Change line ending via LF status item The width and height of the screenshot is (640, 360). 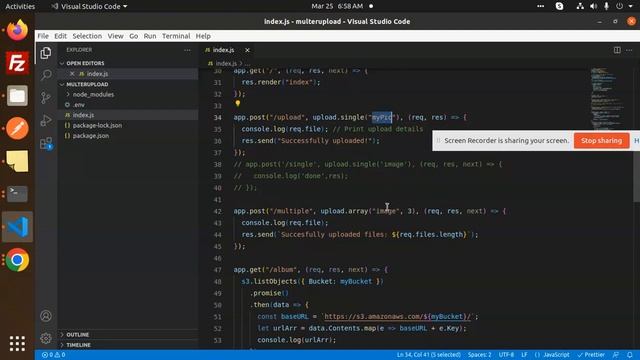(524, 355)
